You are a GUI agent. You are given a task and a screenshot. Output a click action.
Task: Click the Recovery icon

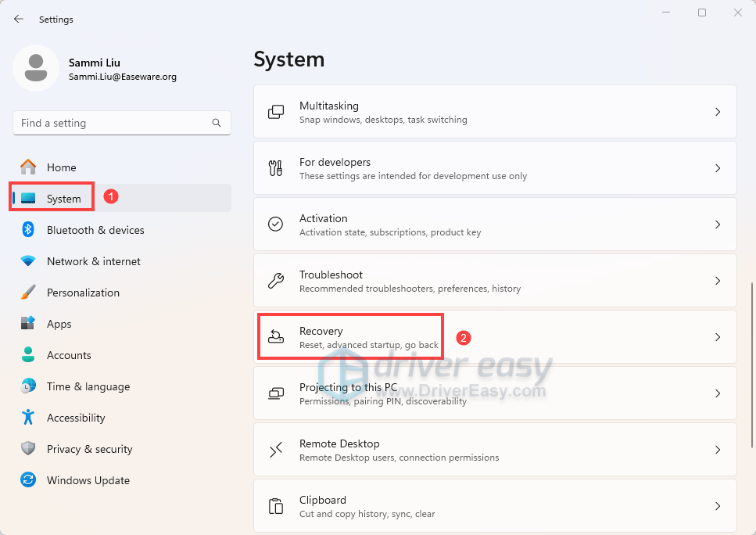pos(276,336)
